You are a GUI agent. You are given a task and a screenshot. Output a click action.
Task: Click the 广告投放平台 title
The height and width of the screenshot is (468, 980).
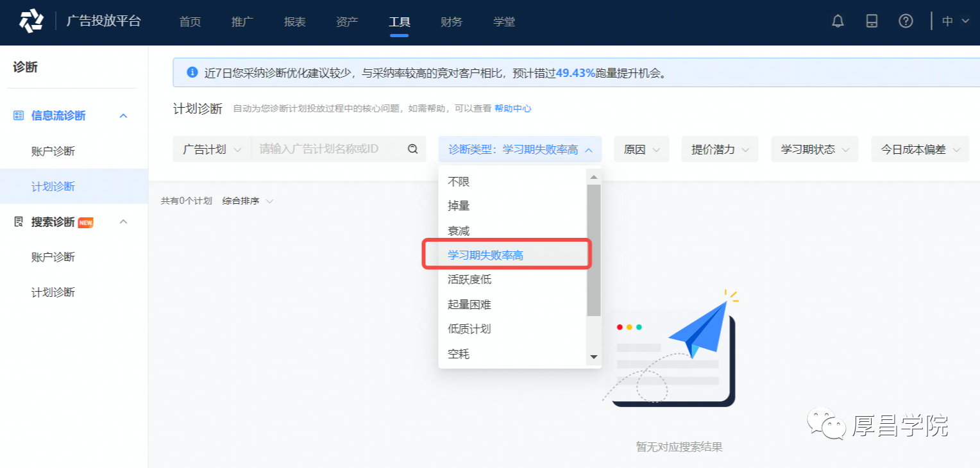(104, 21)
